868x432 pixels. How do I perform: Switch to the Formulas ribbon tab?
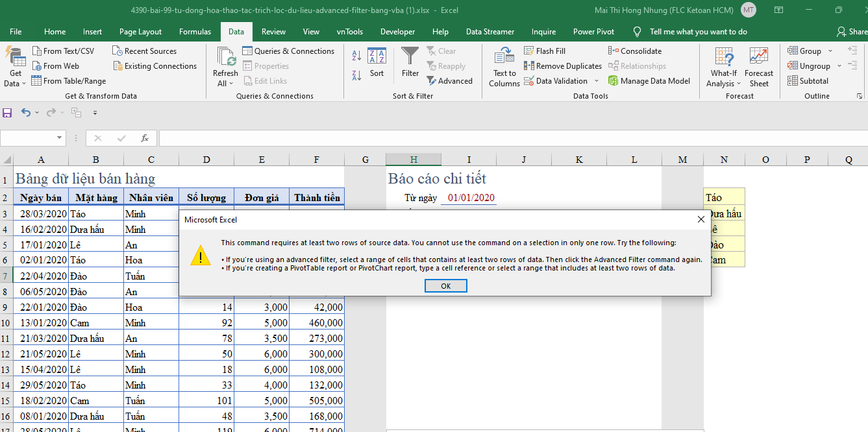coord(195,32)
